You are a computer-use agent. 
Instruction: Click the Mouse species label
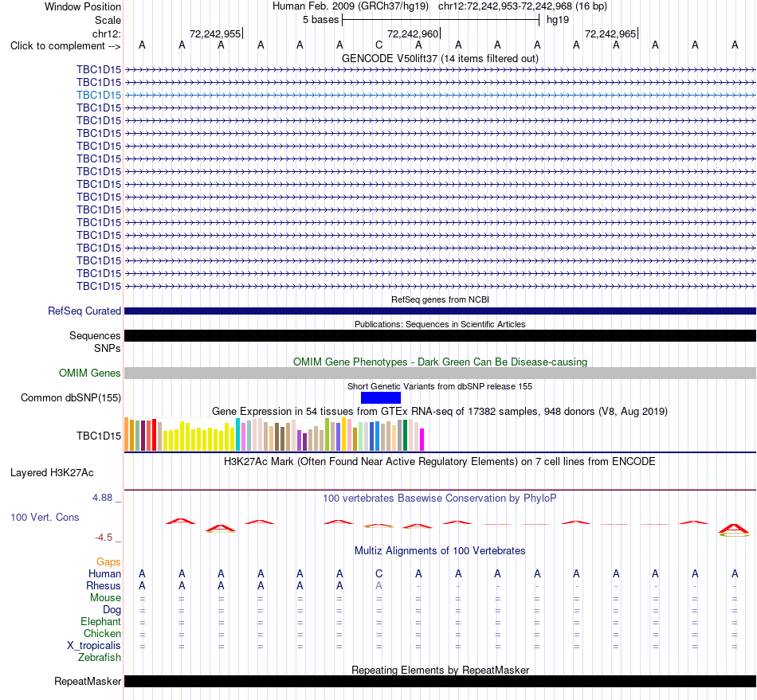[x=105, y=598]
